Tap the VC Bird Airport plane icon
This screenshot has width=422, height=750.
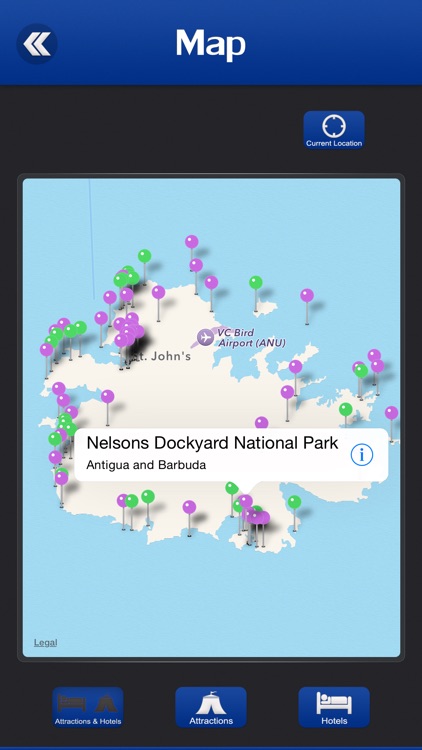(x=205, y=337)
